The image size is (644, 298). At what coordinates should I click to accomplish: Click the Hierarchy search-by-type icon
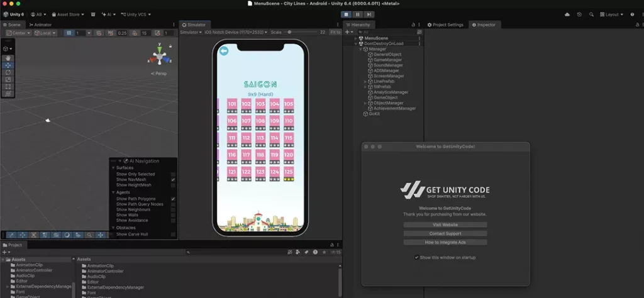click(419, 32)
